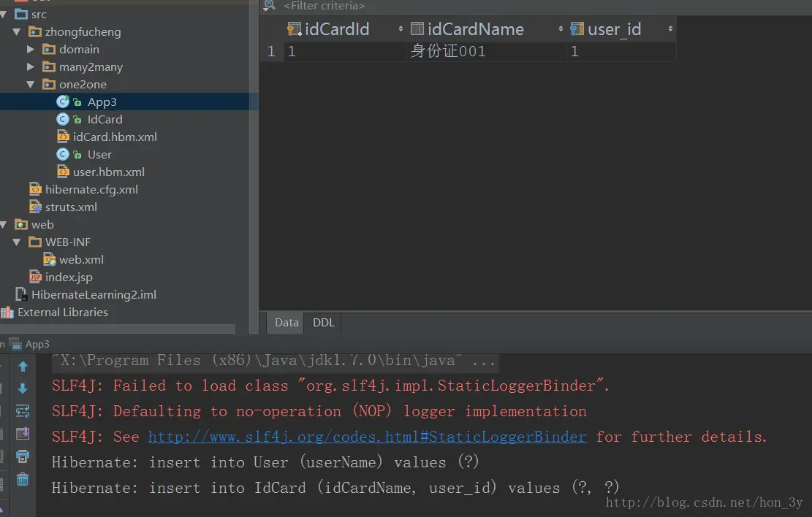This screenshot has width=812, height=517.
Task: Collapse the zhongfucheng package
Action: tap(17, 32)
